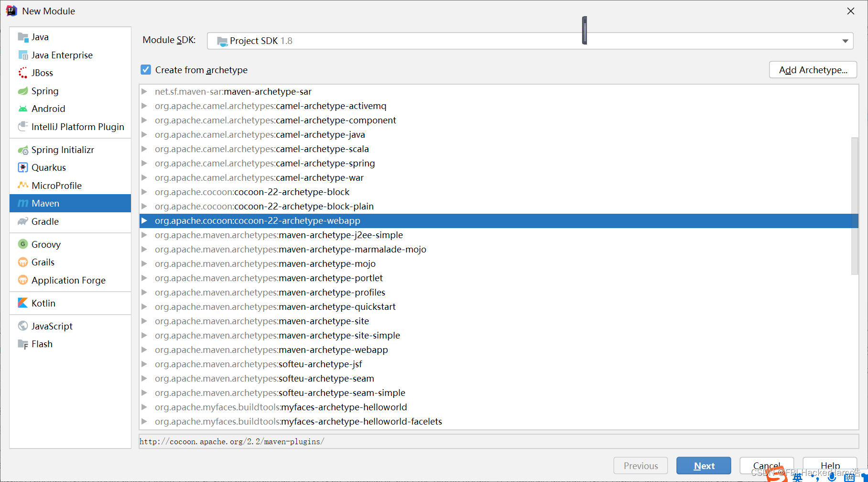The height and width of the screenshot is (482, 868).
Task: Select maven-archetype-portlet row
Action: tap(499, 278)
